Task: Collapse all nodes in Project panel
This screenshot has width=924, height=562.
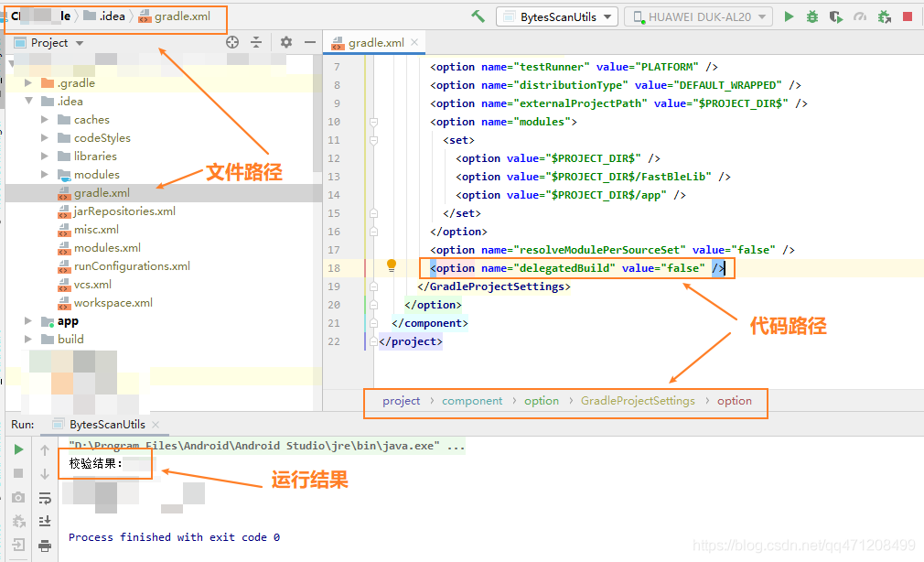Action: (258, 41)
